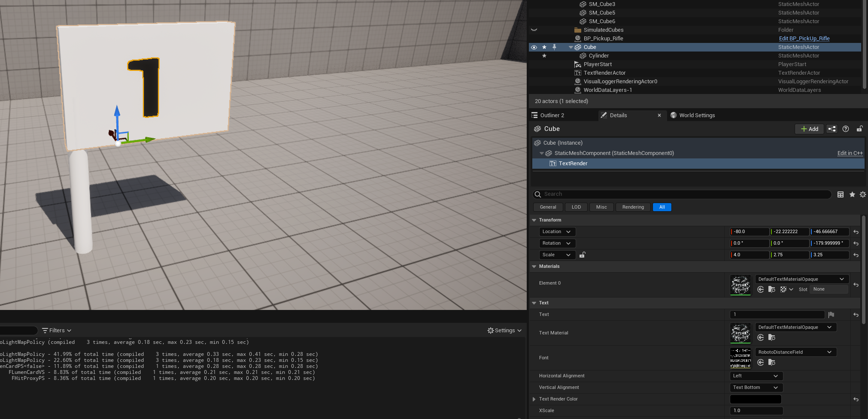
Task: Filter properties by Misc category
Action: 601,207
